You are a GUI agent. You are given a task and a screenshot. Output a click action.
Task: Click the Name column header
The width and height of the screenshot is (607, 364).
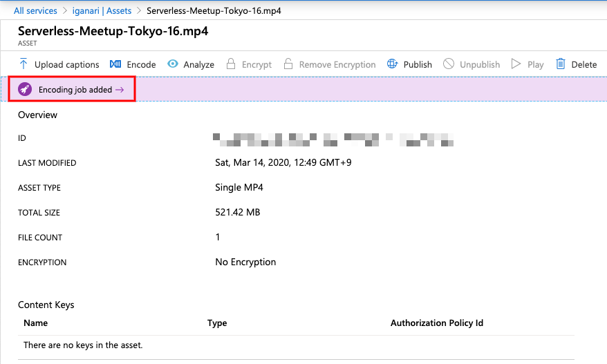pyautogui.click(x=36, y=323)
